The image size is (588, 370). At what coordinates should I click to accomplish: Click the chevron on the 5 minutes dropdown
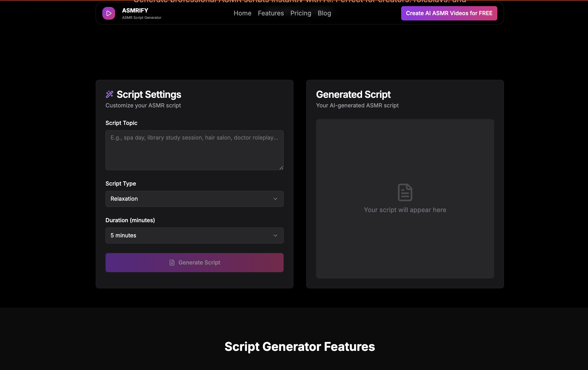pos(275,236)
